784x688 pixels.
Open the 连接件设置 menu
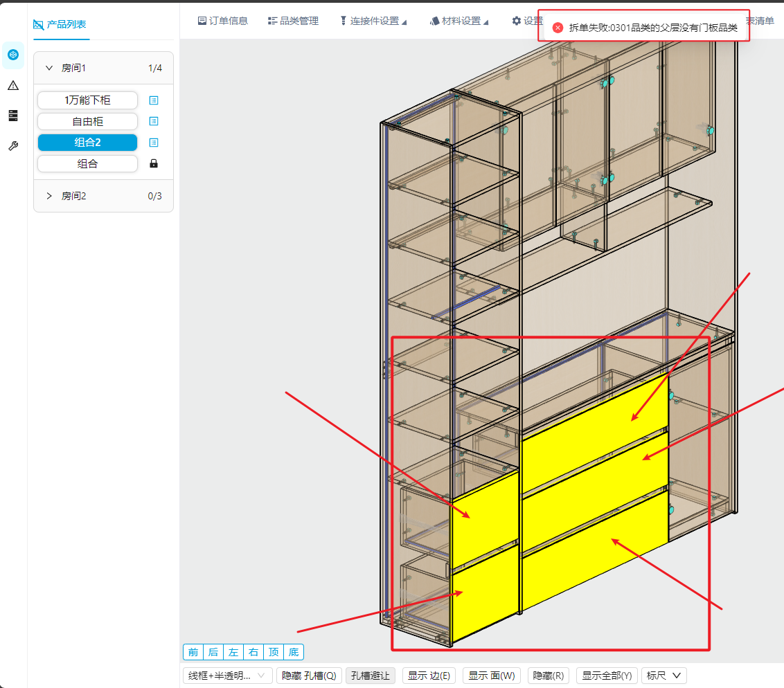pos(373,21)
